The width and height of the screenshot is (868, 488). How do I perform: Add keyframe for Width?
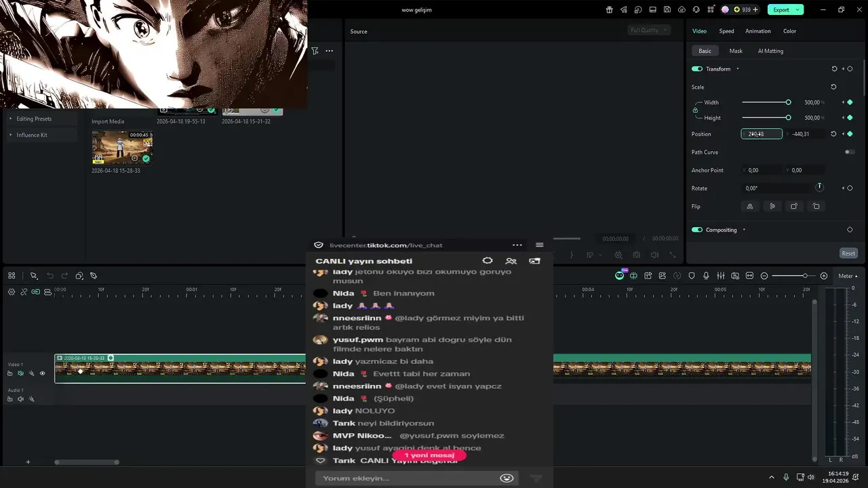850,102
